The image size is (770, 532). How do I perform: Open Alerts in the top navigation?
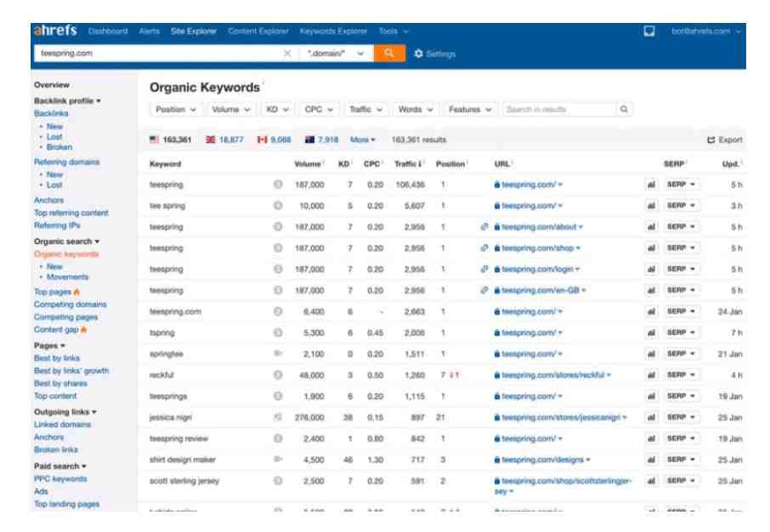coord(150,31)
